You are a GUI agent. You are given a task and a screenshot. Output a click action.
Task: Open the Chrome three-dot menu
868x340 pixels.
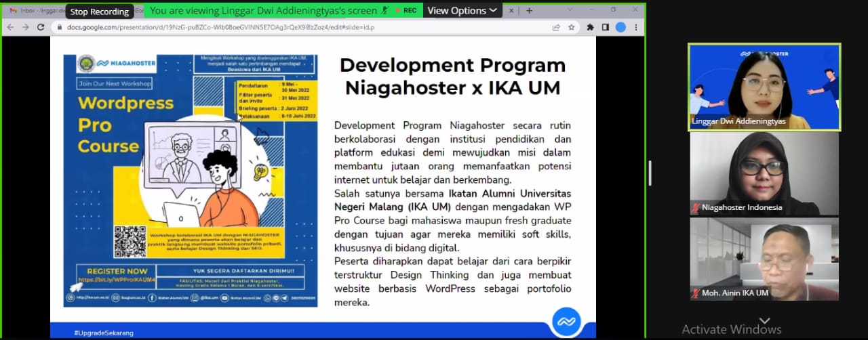click(x=635, y=27)
